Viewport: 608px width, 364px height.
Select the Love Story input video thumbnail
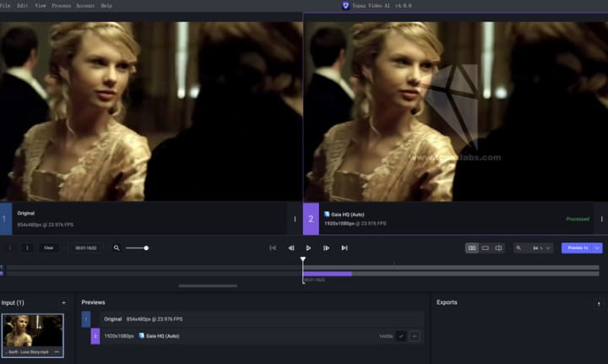(x=33, y=335)
